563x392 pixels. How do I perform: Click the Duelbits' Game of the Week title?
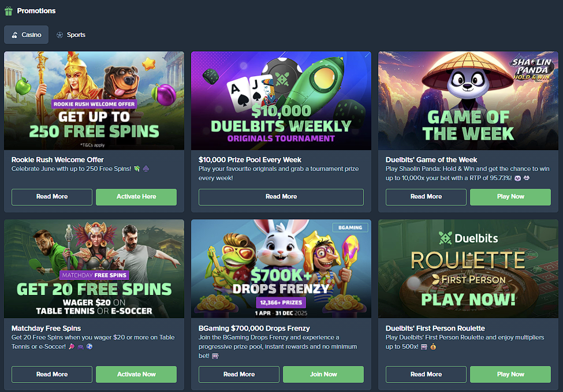(431, 160)
